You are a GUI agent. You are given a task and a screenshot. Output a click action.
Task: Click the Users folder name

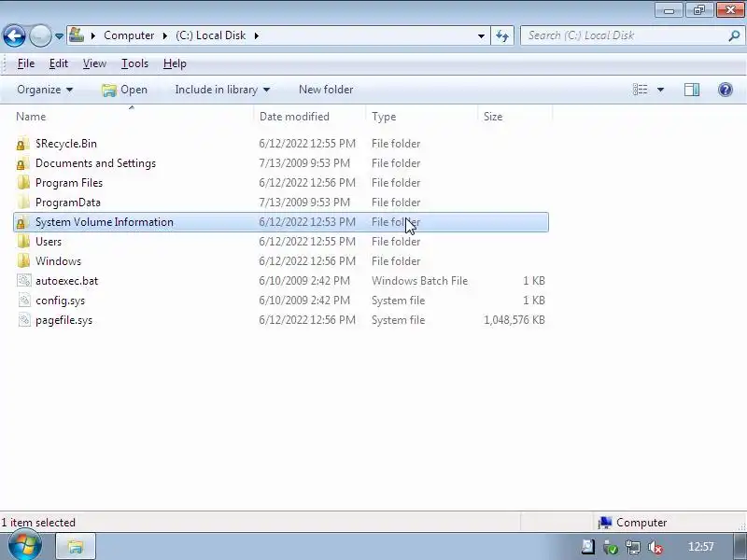[49, 242]
